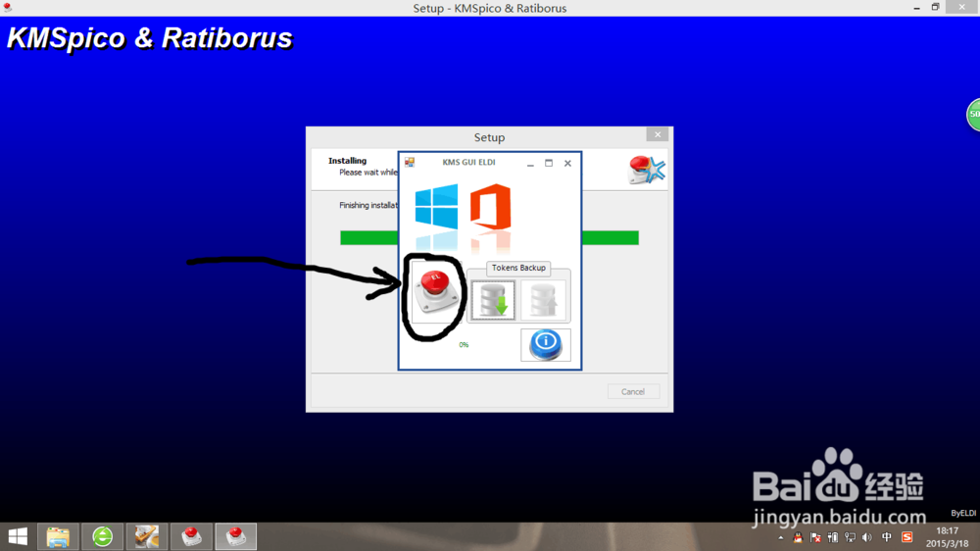The image size is (980, 551).
Task: Click the KMSpico title bar app icon
Action: 8,8
